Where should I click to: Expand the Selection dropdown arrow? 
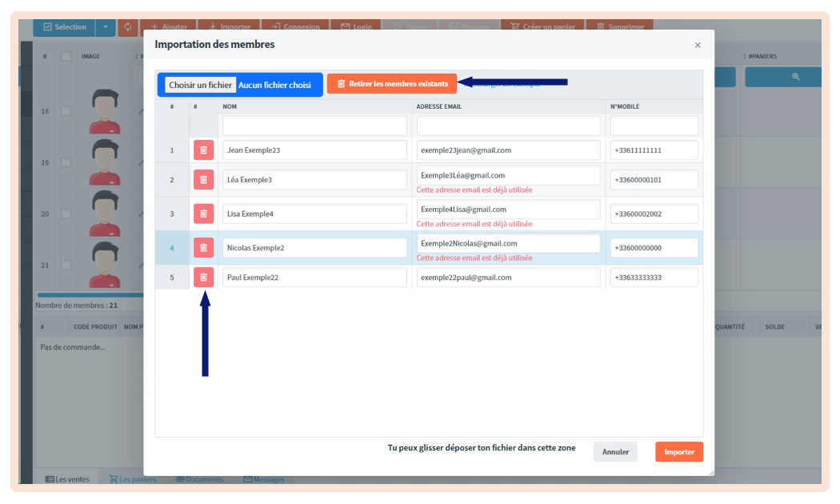106,27
